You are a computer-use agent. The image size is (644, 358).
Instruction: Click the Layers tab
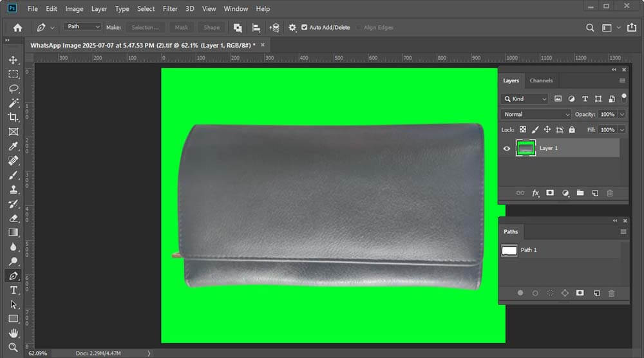point(511,80)
